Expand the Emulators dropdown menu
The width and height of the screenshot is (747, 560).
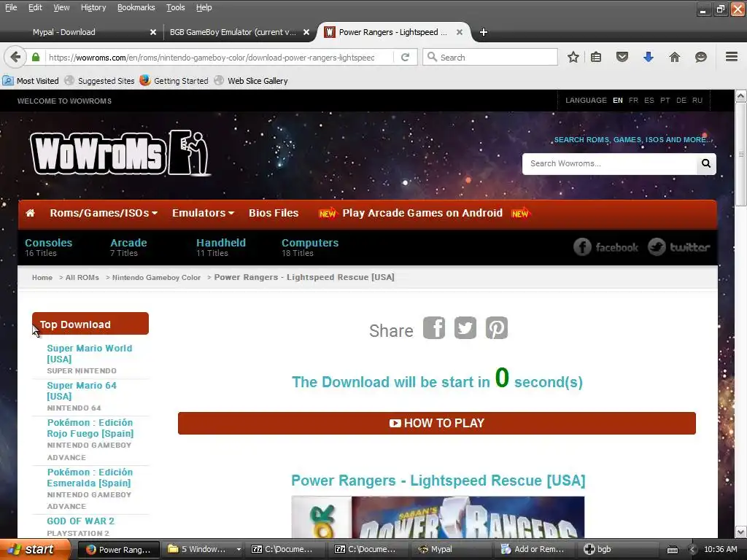tap(203, 213)
